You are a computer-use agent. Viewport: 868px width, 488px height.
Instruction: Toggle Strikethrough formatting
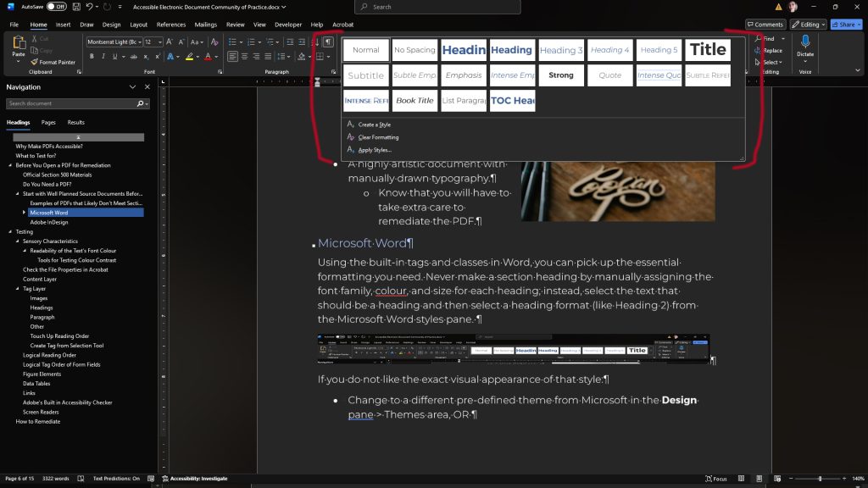(133, 57)
